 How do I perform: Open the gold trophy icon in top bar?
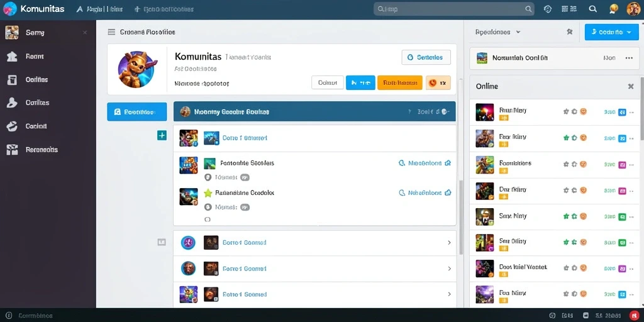pos(614,9)
